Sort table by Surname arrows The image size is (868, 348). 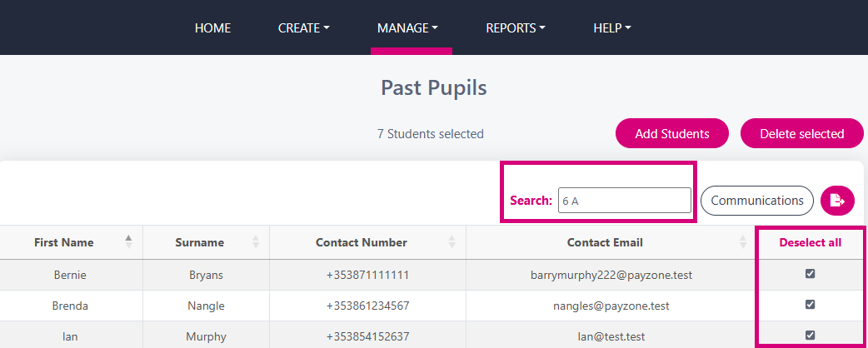coord(256,241)
